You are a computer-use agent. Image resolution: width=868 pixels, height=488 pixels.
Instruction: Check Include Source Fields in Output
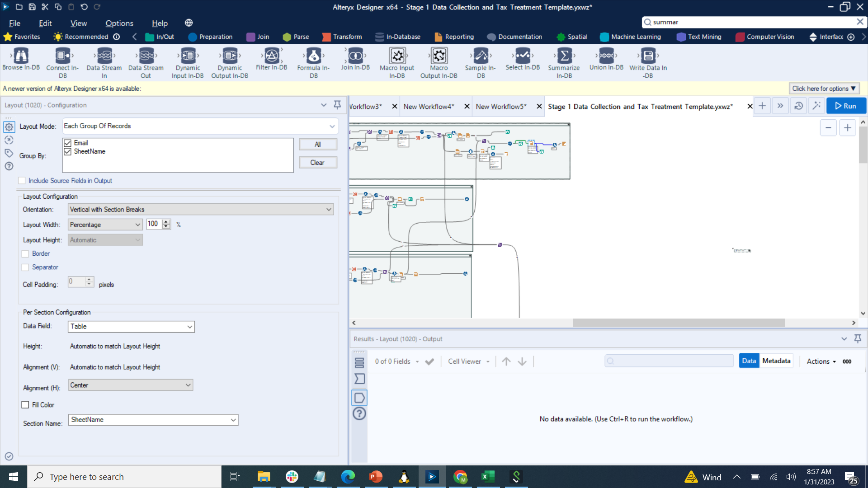[21, 180]
